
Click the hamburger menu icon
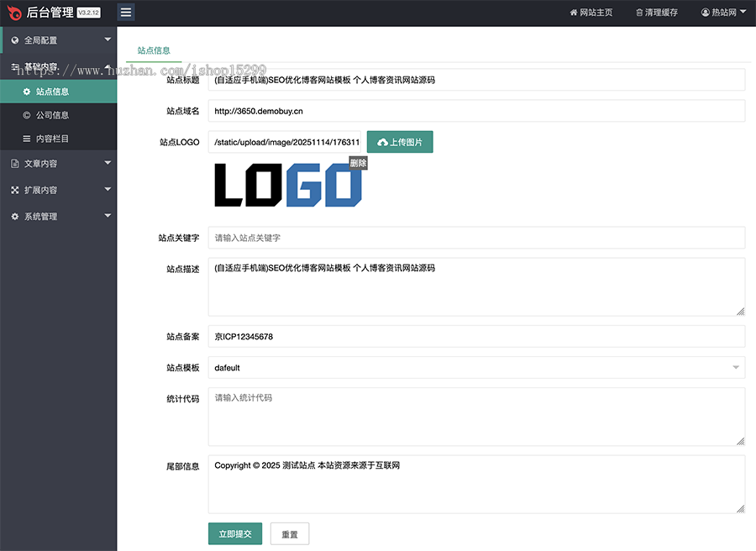click(x=125, y=12)
